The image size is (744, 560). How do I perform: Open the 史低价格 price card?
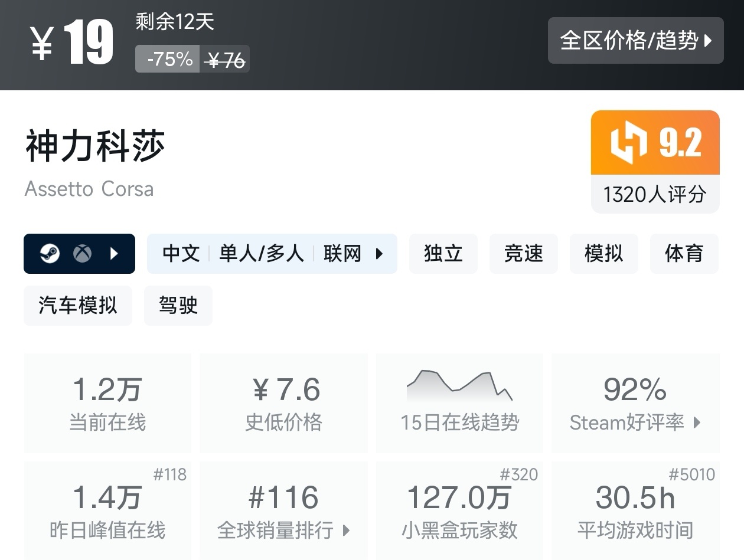pyautogui.click(x=283, y=403)
